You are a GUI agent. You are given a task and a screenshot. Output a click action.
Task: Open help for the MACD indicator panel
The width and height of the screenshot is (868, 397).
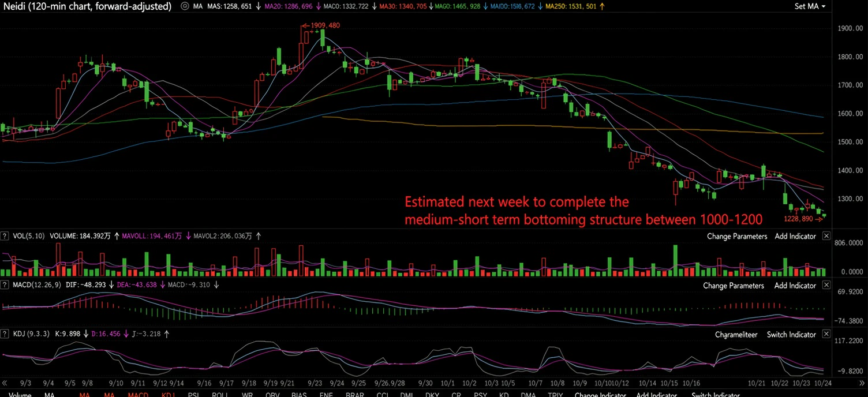[5, 285]
